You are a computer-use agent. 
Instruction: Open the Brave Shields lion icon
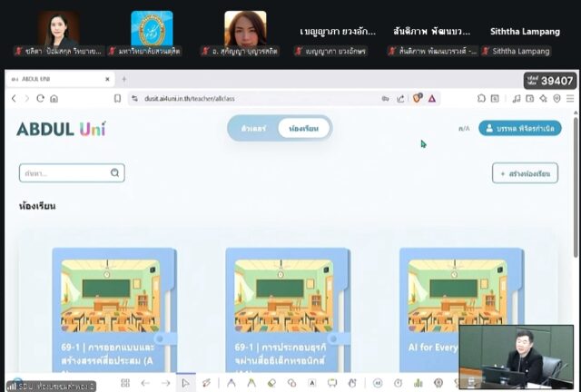(418, 98)
